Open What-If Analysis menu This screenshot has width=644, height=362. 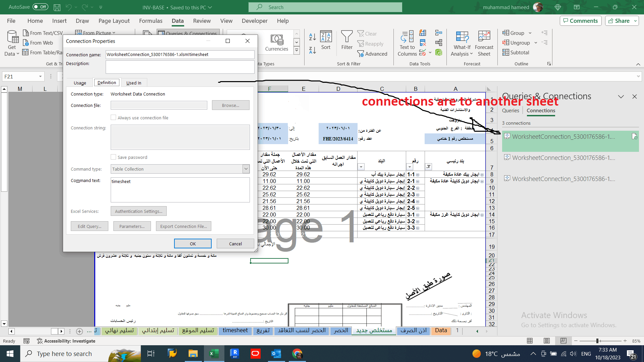[462, 44]
